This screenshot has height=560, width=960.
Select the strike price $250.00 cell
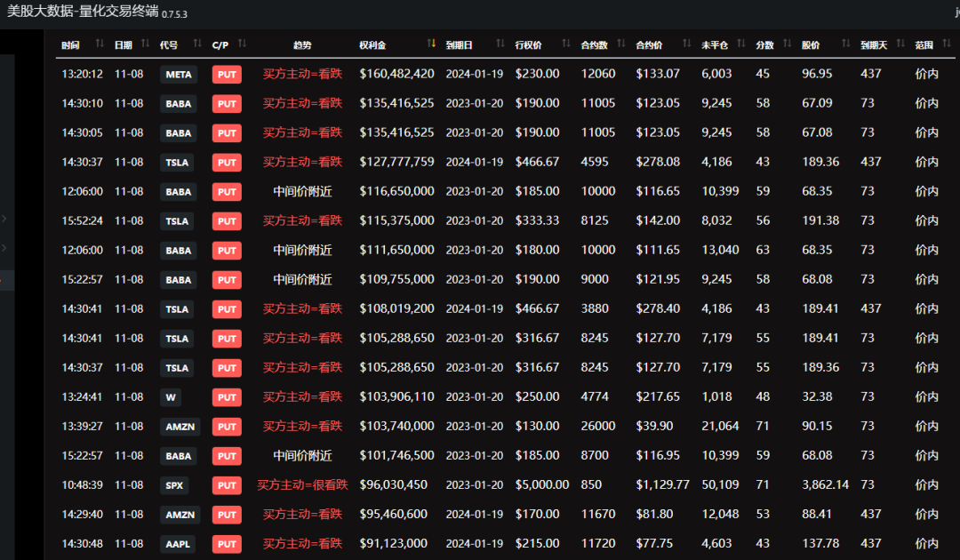click(537, 397)
